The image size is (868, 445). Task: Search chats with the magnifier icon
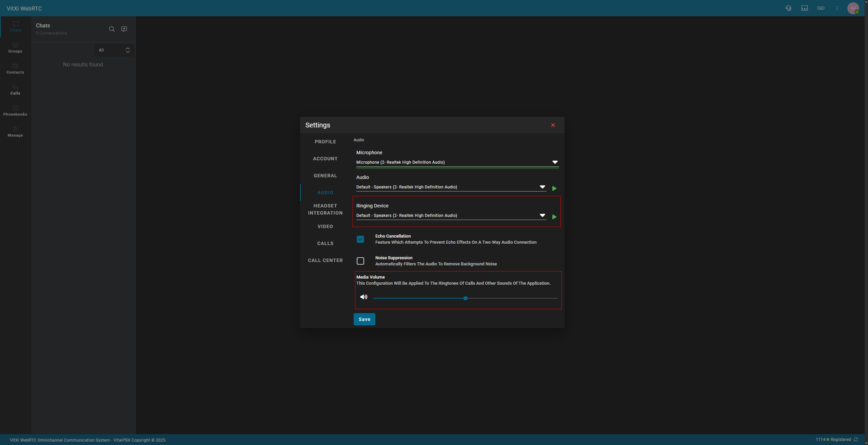click(x=112, y=29)
